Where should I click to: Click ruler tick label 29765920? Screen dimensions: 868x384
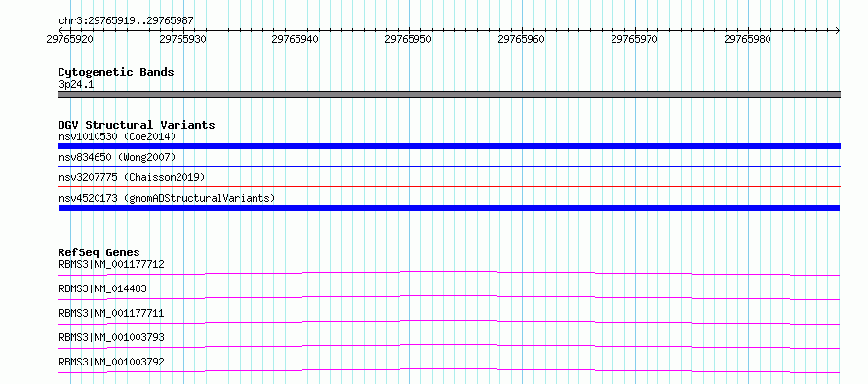tap(70, 40)
